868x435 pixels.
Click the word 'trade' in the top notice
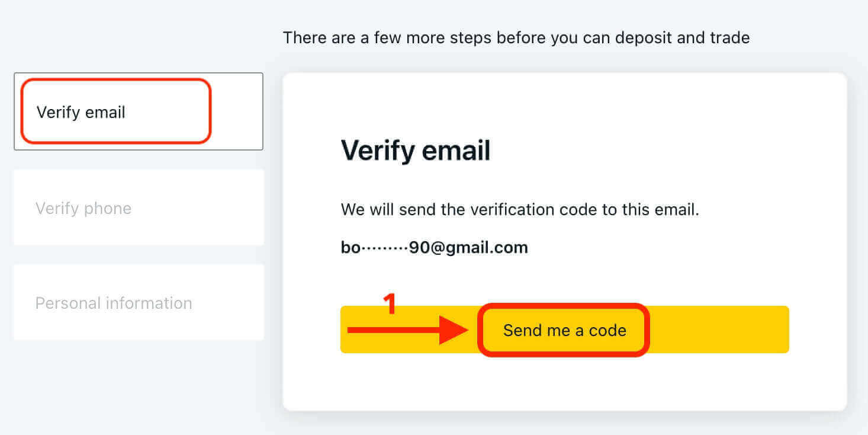pos(729,38)
